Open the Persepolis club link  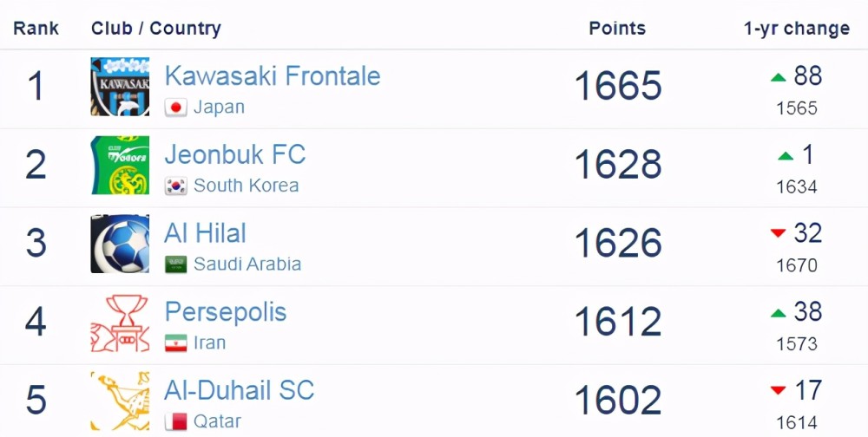click(226, 312)
